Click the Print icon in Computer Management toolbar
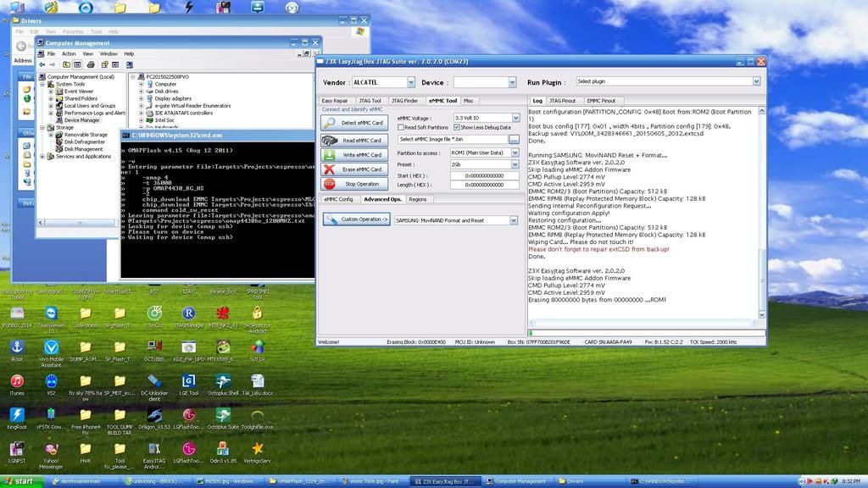Screen dimensions: 868x488 (91, 64)
